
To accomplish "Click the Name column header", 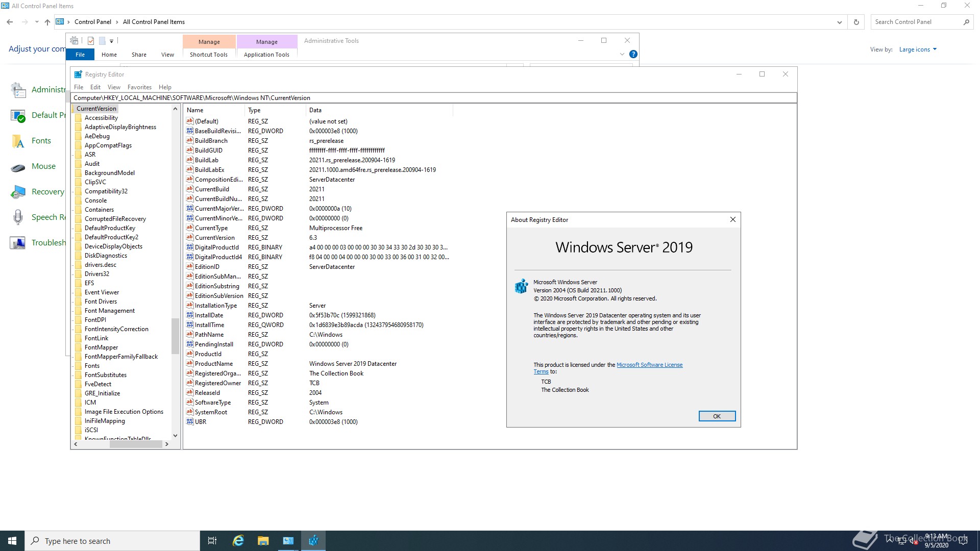I will click(214, 110).
